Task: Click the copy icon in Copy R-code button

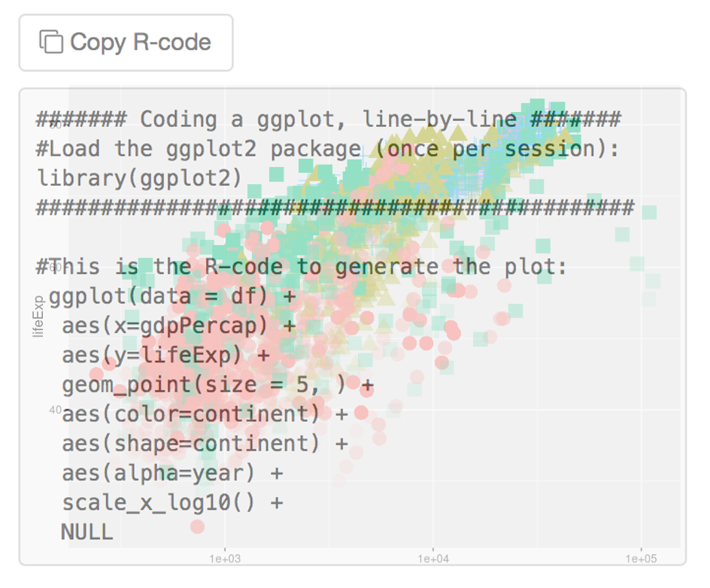Action: coord(51,41)
